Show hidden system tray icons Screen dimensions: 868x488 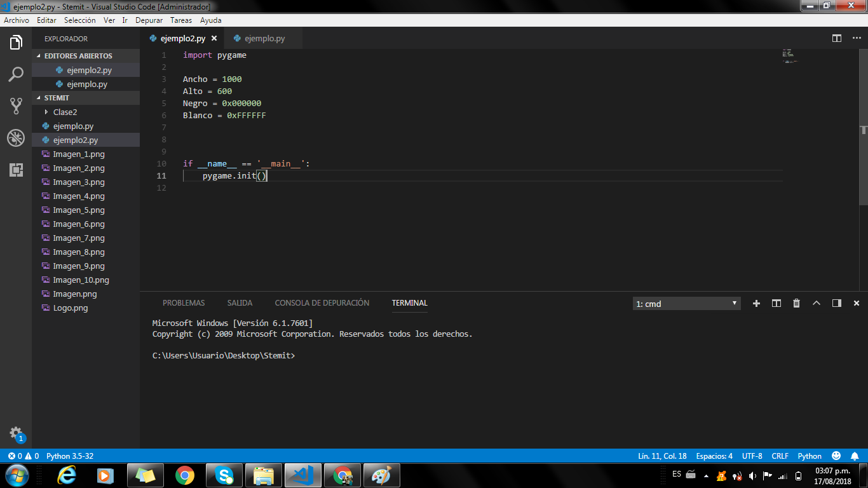click(706, 476)
